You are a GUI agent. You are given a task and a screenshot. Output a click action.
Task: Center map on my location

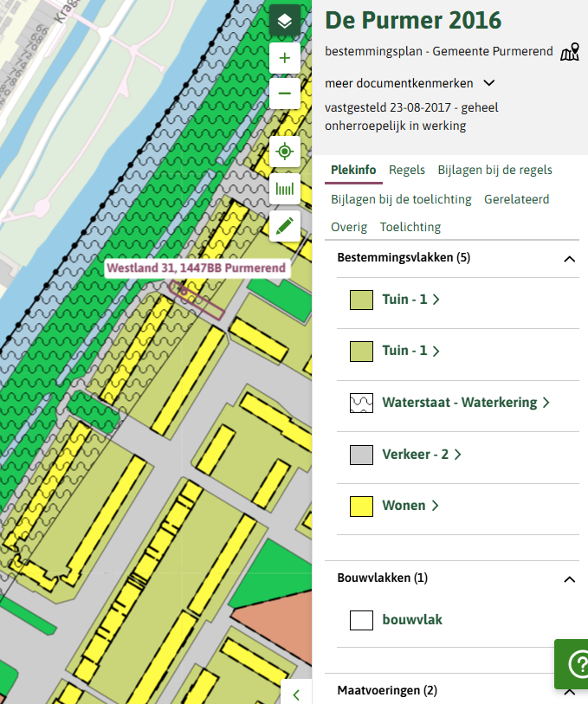(x=285, y=152)
